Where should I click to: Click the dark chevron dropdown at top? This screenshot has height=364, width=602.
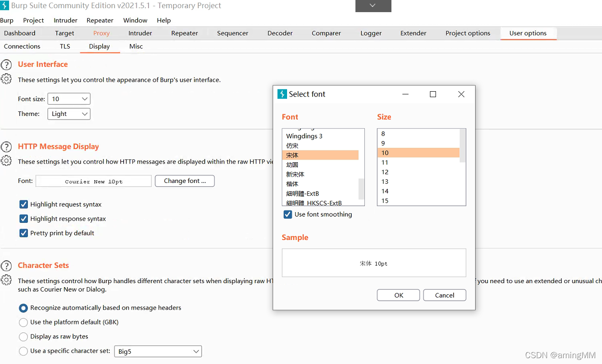pos(373,6)
